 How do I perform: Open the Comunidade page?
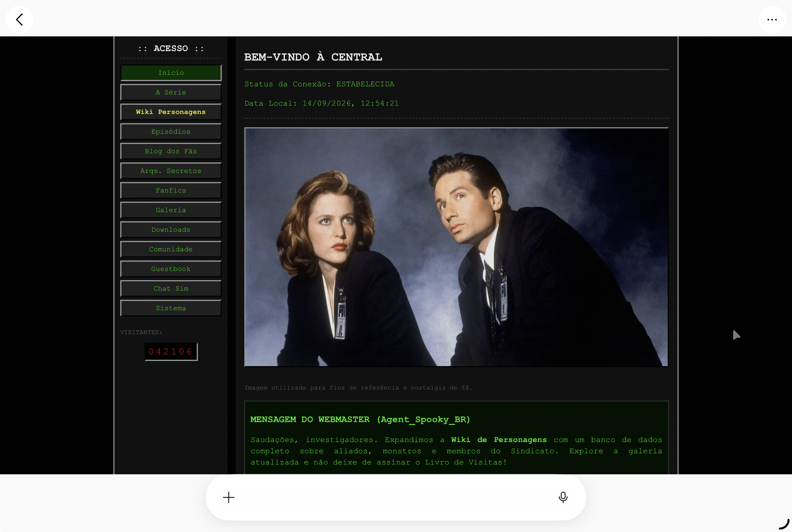click(x=171, y=249)
